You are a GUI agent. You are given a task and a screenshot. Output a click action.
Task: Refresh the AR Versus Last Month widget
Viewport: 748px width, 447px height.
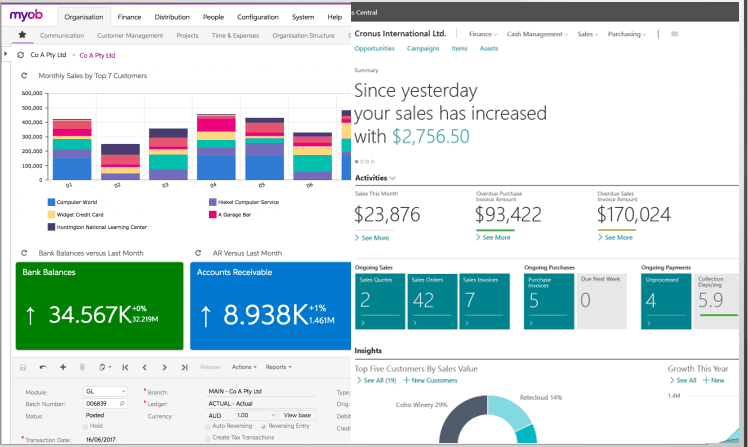[x=198, y=253]
